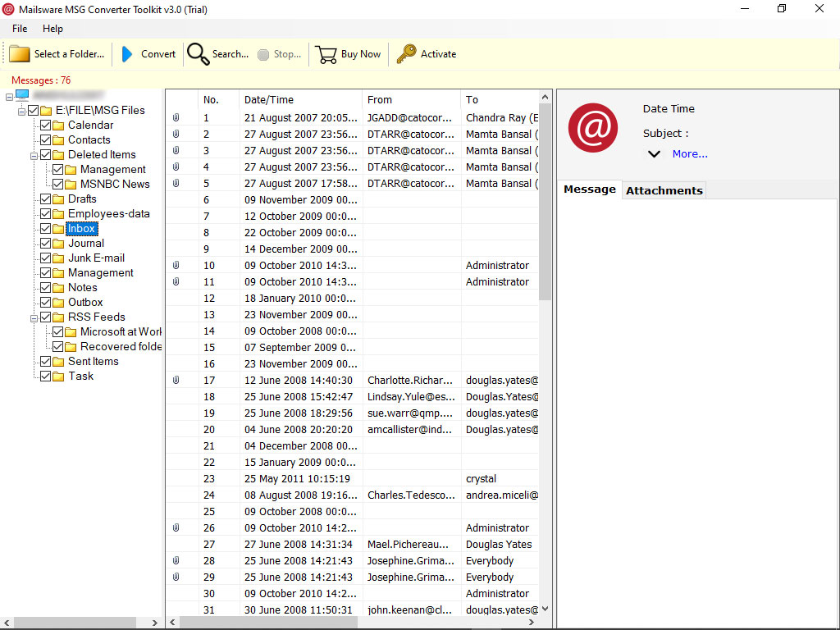Click the Task folder icon

(58, 377)
